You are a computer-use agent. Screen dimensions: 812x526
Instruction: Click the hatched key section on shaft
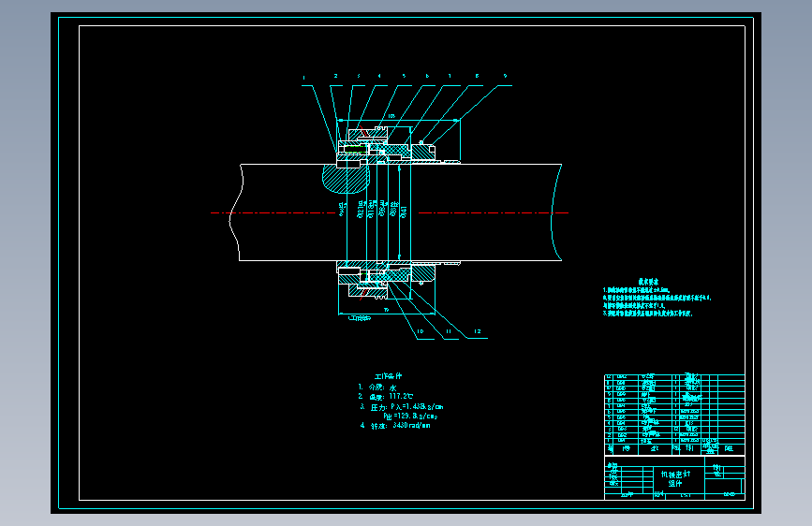[346, 178]
